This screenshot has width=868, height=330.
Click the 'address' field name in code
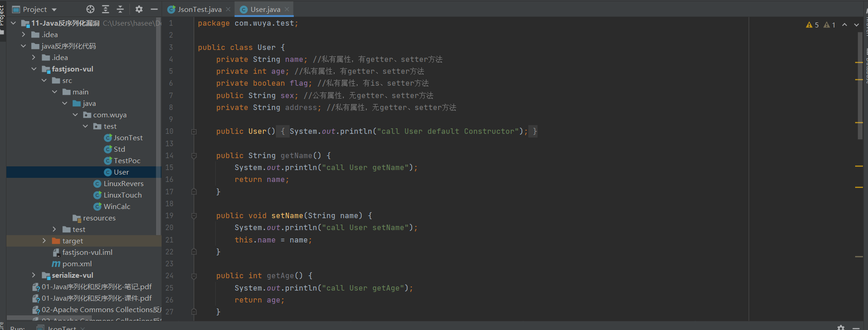click(301, 107)
